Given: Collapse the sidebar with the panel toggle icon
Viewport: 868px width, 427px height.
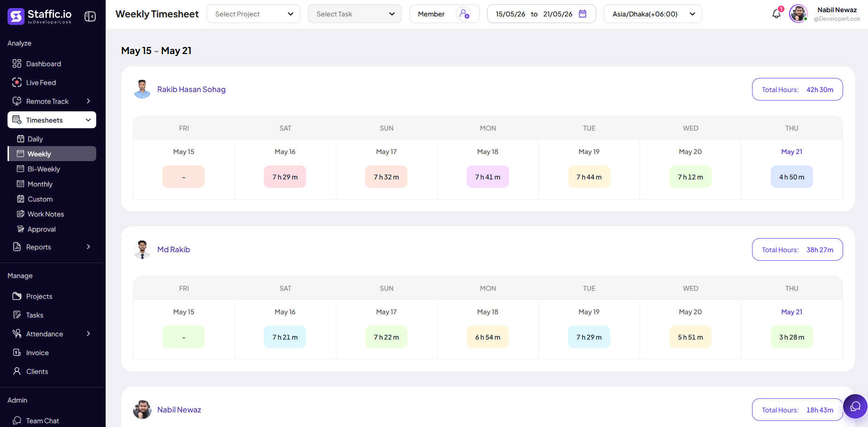Looking at the screenshot, I should pos(90,16).
